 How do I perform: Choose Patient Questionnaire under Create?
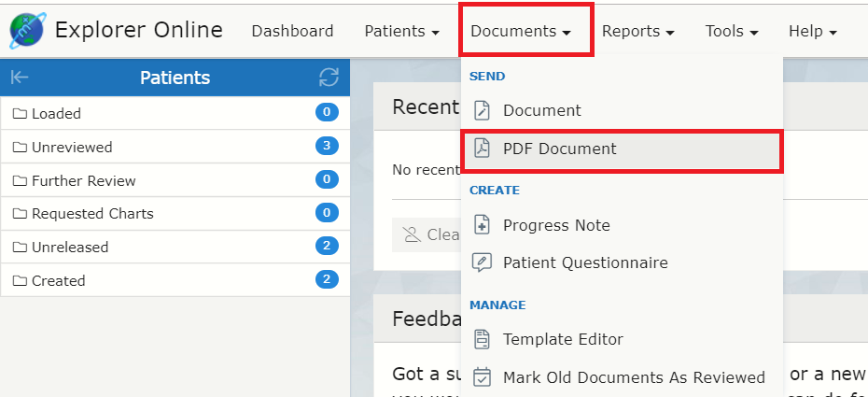pyautogui.click(x=622, y=262)
